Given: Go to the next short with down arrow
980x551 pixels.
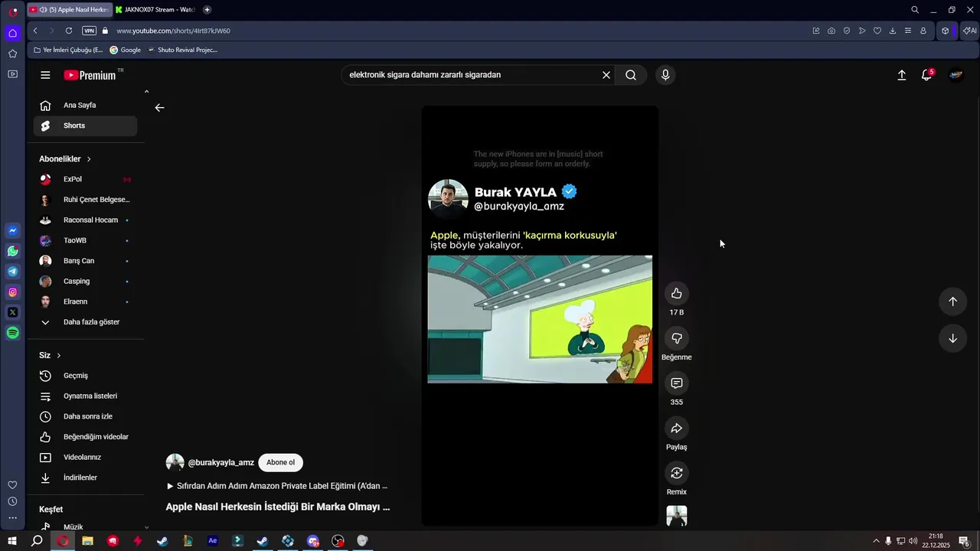Looking at the screenshot, I should 952,338.
